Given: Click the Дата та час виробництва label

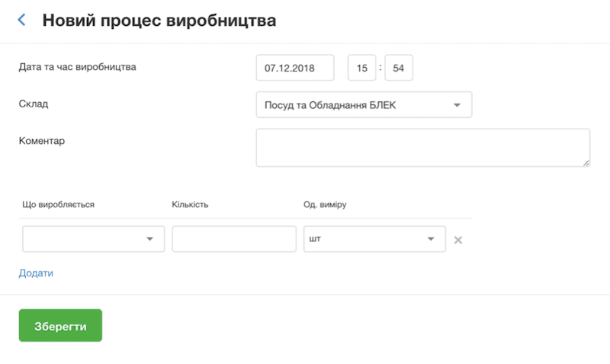Looking at the screenshot, I should point(78,67).
